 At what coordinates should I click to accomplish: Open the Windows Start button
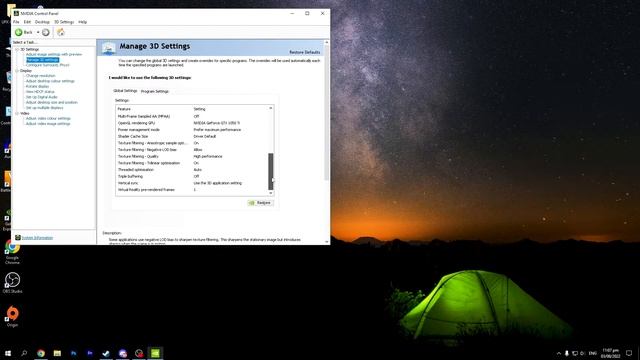tap(8, 353)
